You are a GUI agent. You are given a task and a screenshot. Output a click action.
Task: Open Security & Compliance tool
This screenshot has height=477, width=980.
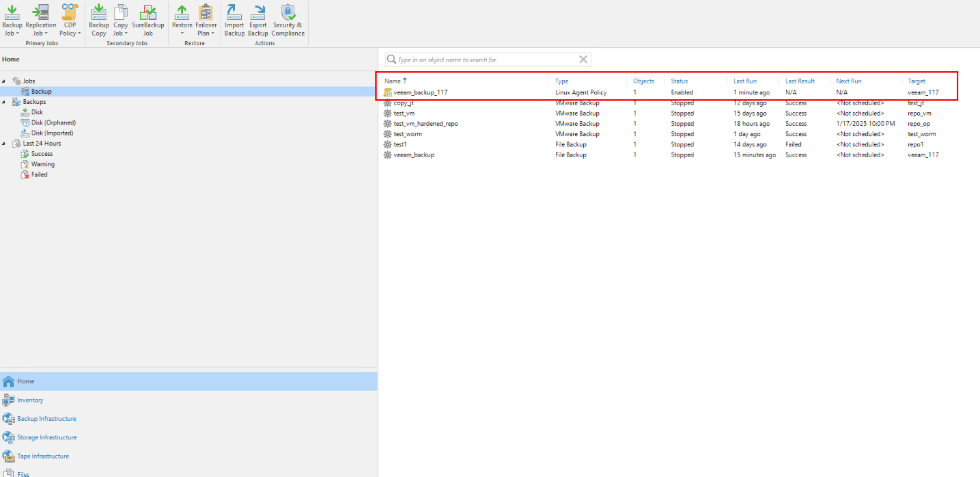coord(288,12)
